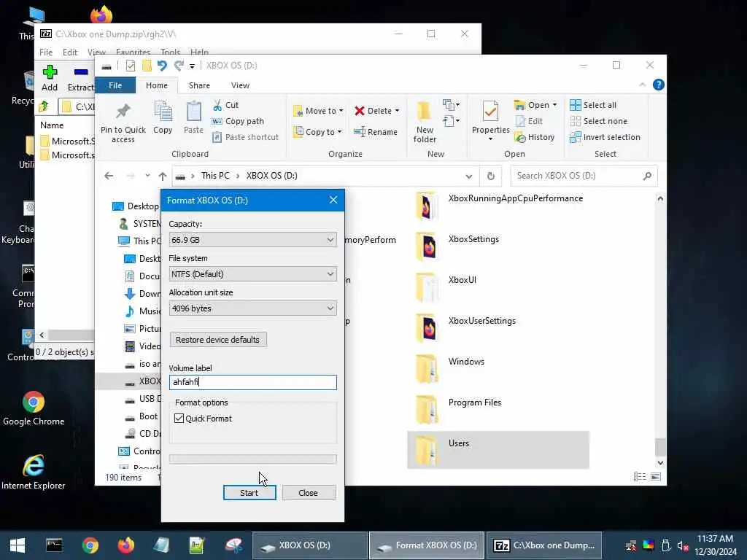The height and width of the screenshot is (560, 747).
Task: Open the Delete dropdown arrow
Action: (x=397, y=111)
